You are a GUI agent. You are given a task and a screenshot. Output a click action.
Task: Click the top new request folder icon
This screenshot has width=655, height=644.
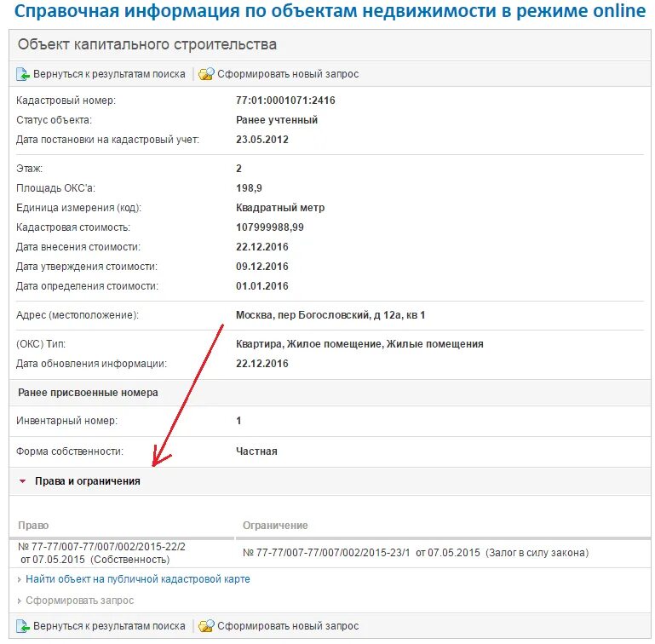[206, 74]
